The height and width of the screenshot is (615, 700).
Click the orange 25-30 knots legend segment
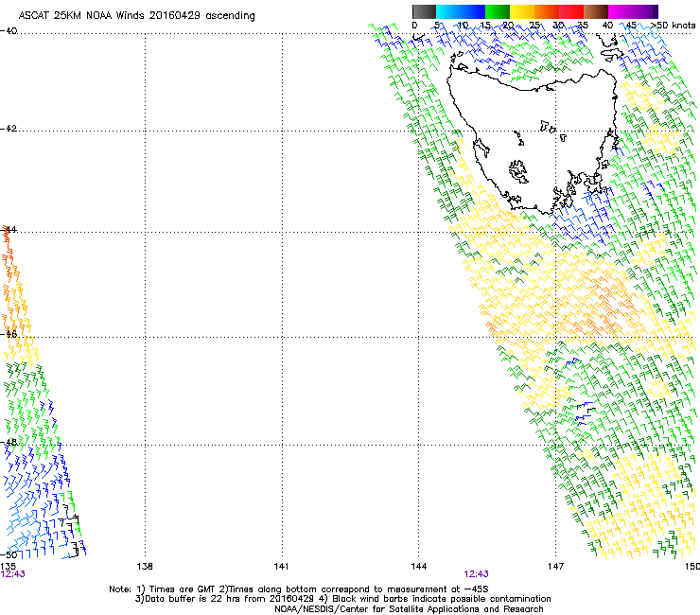pyautogui.click(x=547, y=11)
